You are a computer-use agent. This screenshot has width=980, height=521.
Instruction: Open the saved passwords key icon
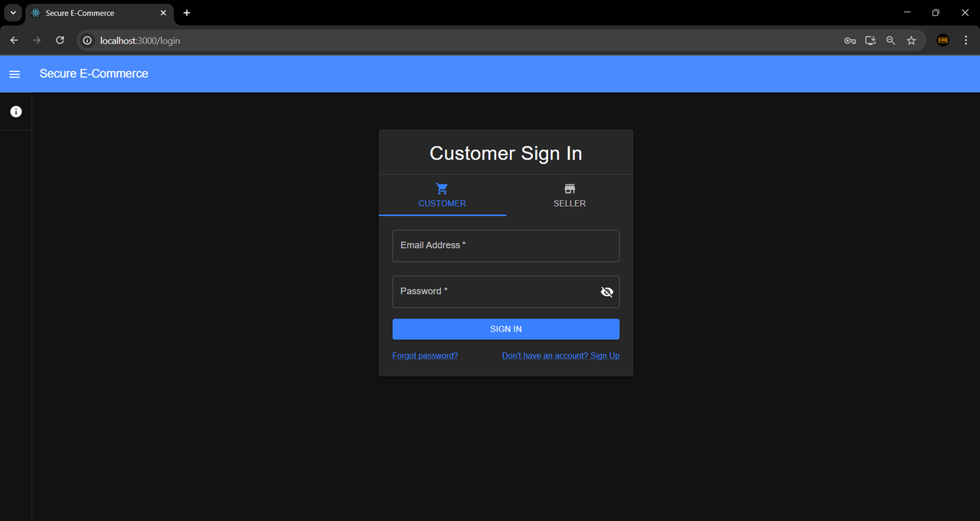(x=850, y=41)
